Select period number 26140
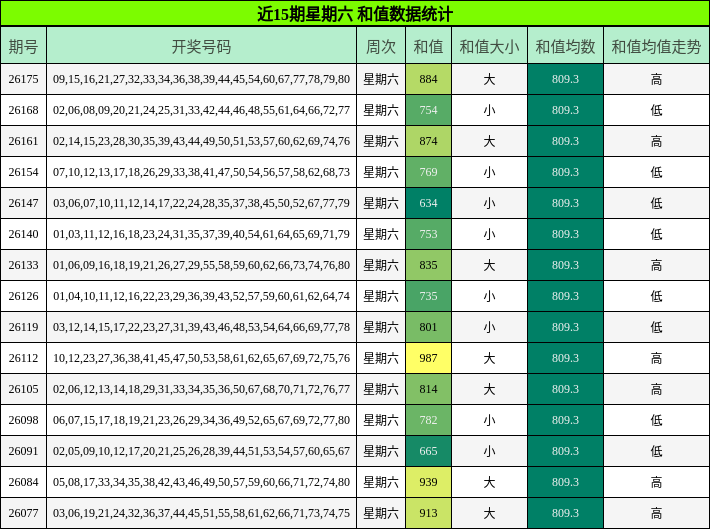This screenshot has width=710, height=529. (24, 234)
